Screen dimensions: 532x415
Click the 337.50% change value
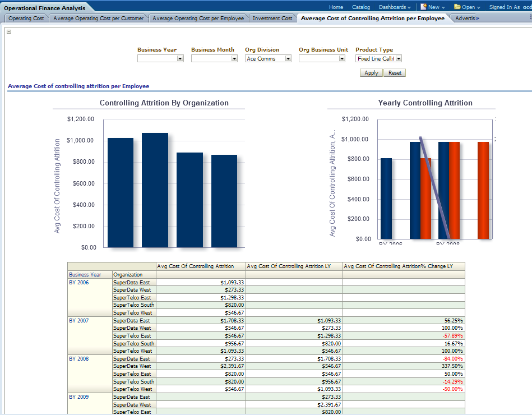453,366
